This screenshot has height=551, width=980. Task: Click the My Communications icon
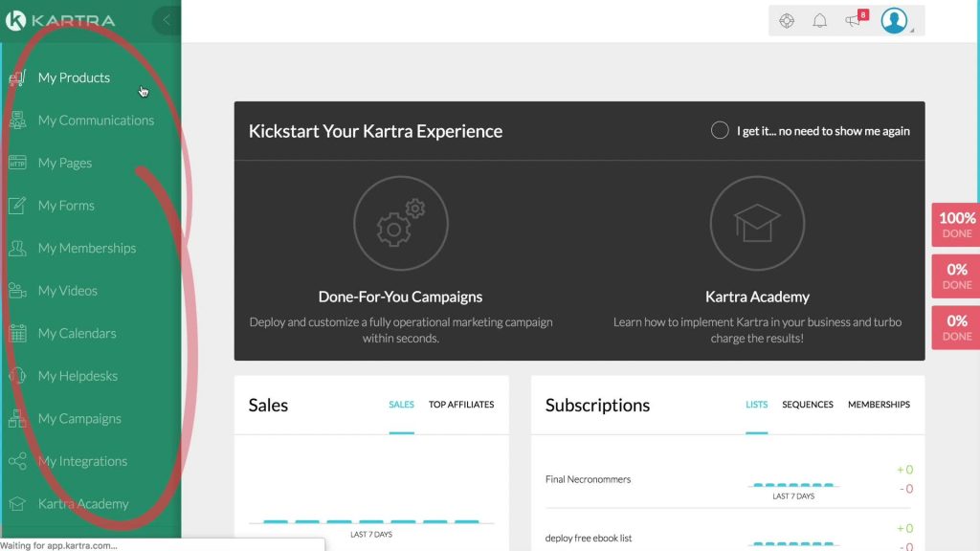point(17,120)
